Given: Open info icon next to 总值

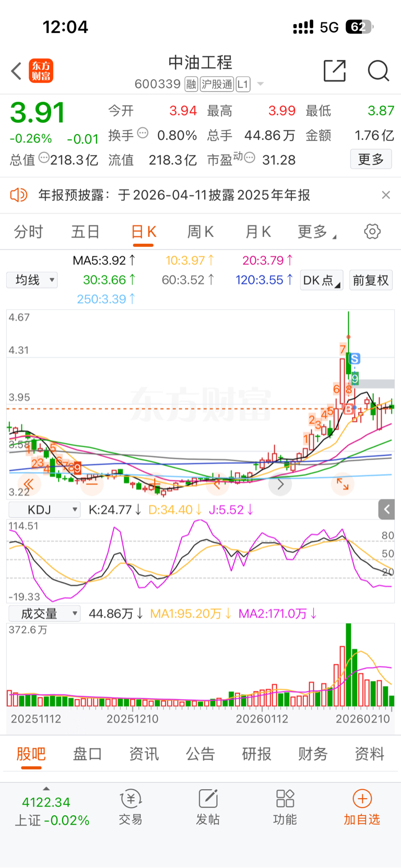Looking at the screenshot, I should pyautogui.click(x=44, y=157).
